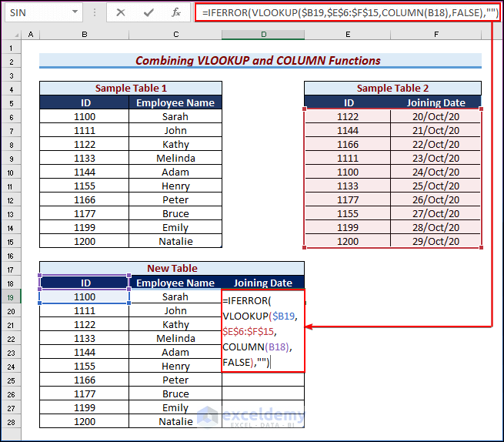The width and height of the screenshot is (504, 442).
Task: Click empty Joining Date cell beside Bruce in New Table
Action: pyautogui.click(x=263, y=393)
